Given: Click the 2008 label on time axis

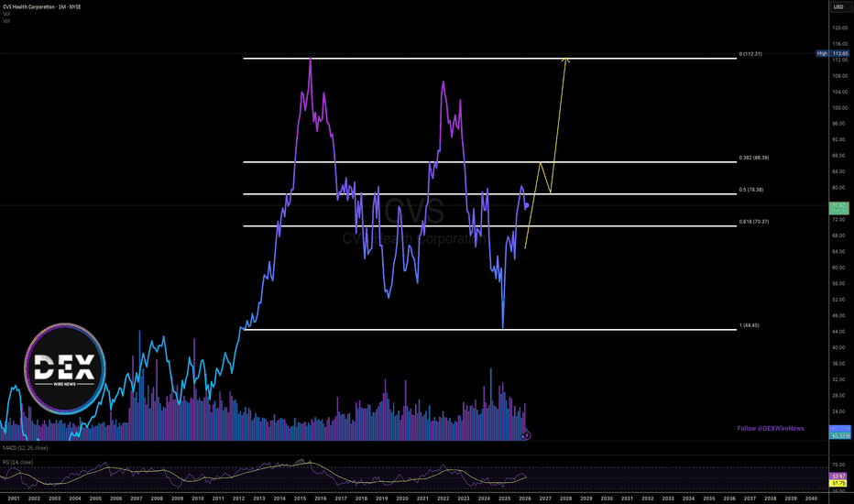Looking at the screenshot, I should [x=157, y=498].
